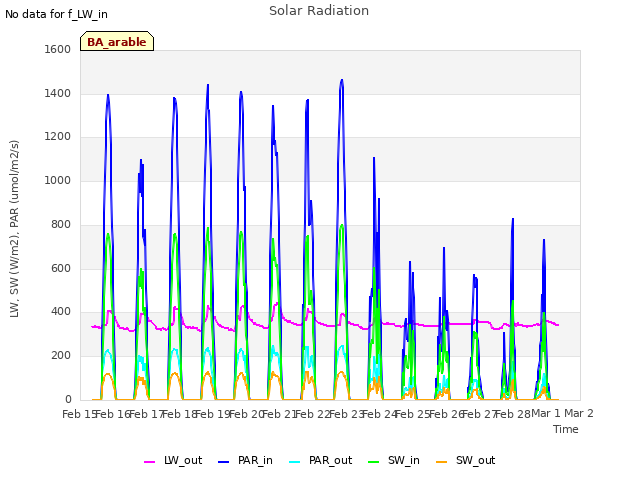Click the orange SW_out legend swatch
This screenshot has width=640, height=480.
pyautogui.click(x=442, y=462)
